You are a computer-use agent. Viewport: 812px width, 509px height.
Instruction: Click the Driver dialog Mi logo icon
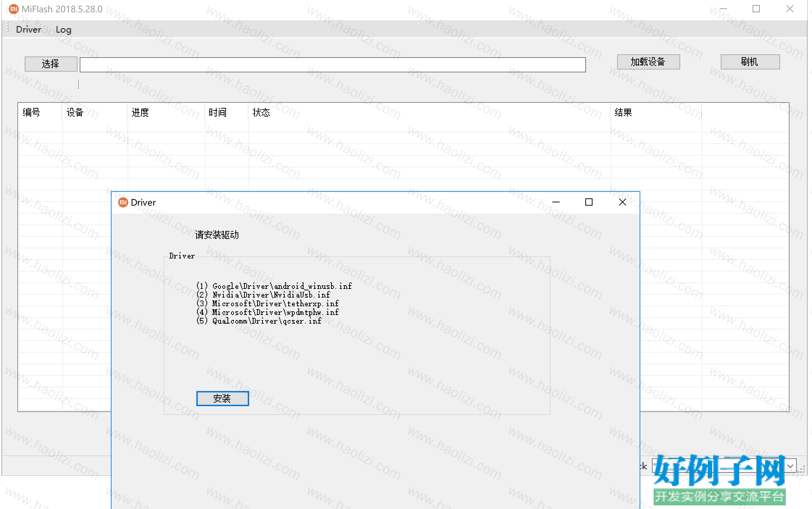(x=123, y=202)
